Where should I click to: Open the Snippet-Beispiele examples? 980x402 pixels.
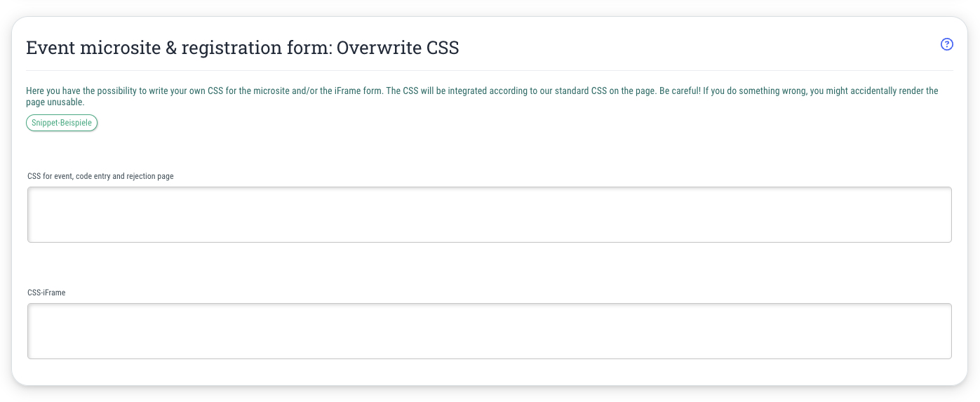62,123
